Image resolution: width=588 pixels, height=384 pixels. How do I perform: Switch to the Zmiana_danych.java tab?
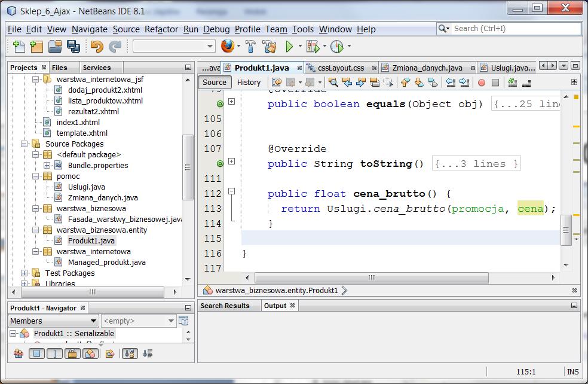point(427,68)
